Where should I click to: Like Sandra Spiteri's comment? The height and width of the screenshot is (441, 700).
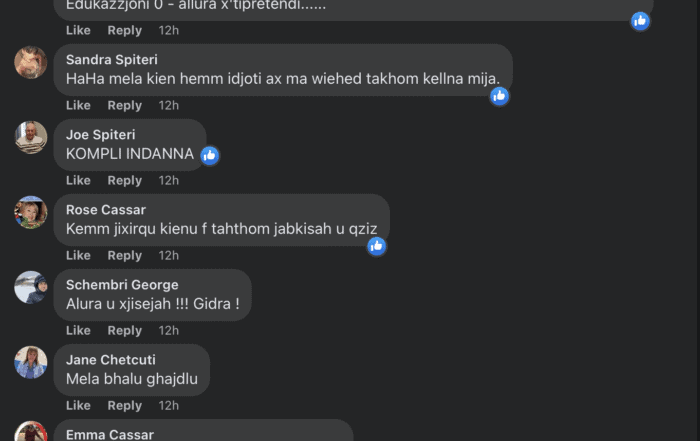(x=78, y=105)
